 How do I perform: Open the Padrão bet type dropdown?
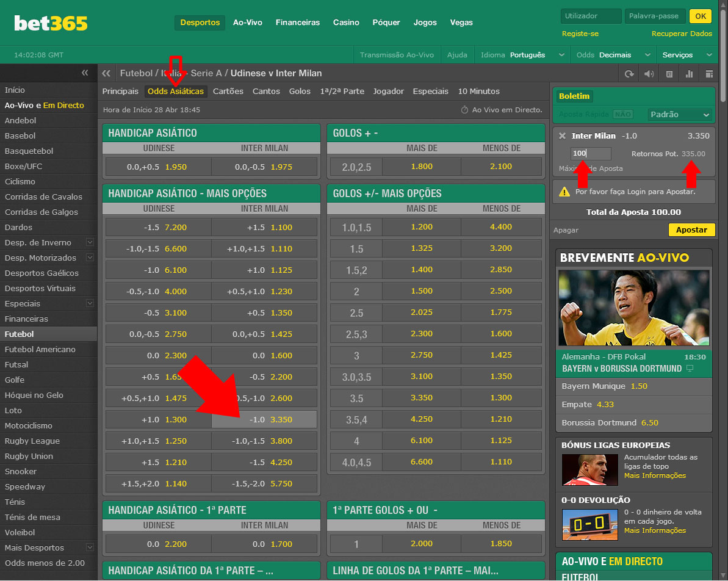(x=680, y=114)
